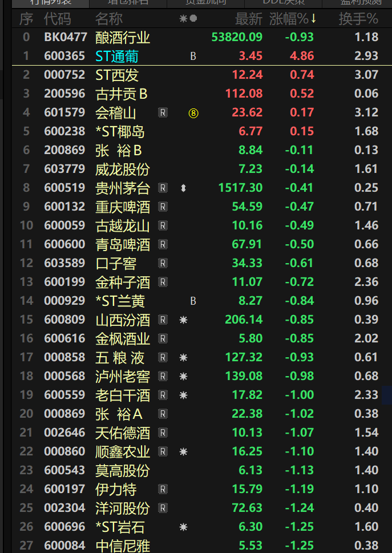Sort by the 代码 column header

(x=58, y=19)
